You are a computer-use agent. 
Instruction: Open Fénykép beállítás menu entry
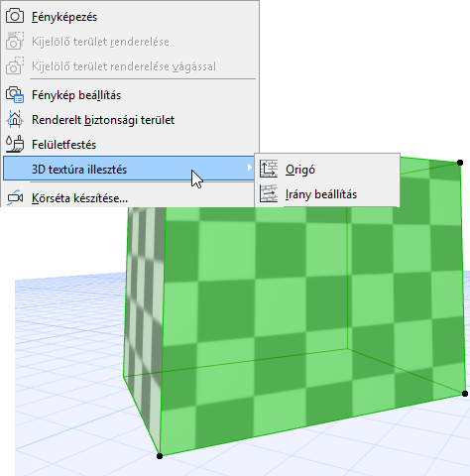point(129,95)
